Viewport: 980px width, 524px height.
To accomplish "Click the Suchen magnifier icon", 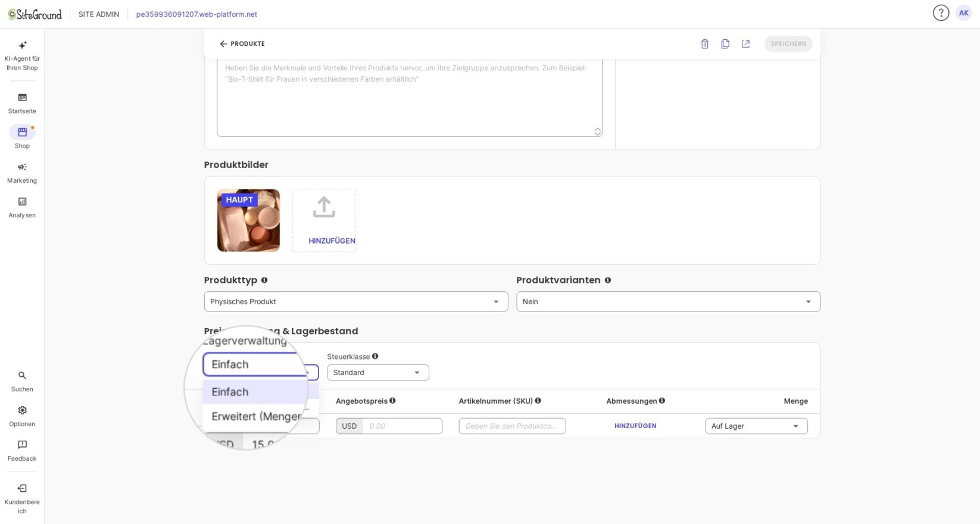I will (22, 376).
